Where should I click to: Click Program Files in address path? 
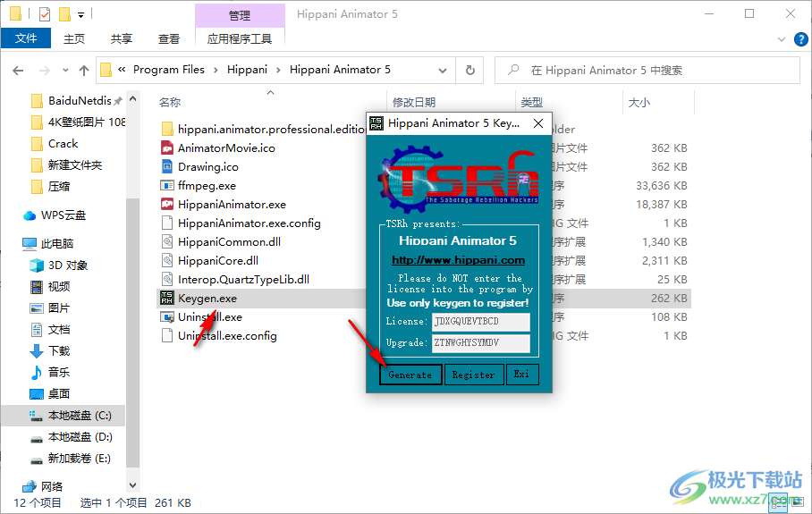coord(169,70)
